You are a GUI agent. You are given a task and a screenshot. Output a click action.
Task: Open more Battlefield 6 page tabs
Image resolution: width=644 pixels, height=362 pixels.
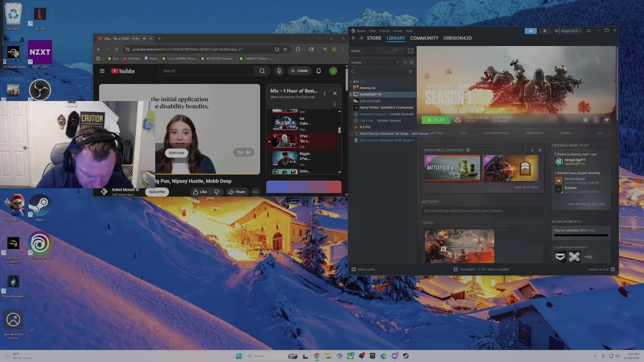coord(600,133)
